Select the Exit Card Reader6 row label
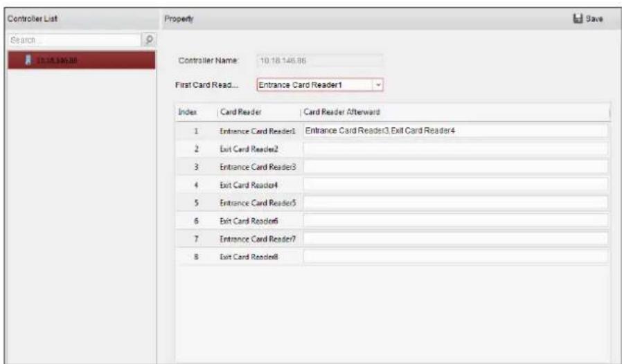 (249, 221)
